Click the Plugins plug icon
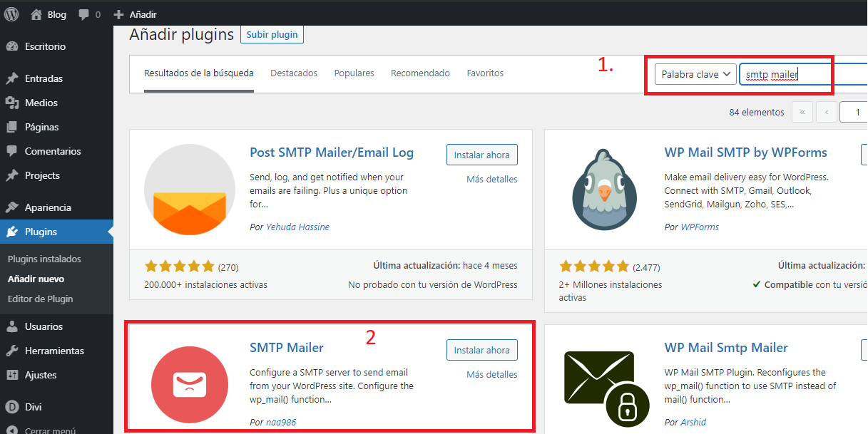This screenshot has height=434, width=868. pyautogui.click(x=12, y=232)
